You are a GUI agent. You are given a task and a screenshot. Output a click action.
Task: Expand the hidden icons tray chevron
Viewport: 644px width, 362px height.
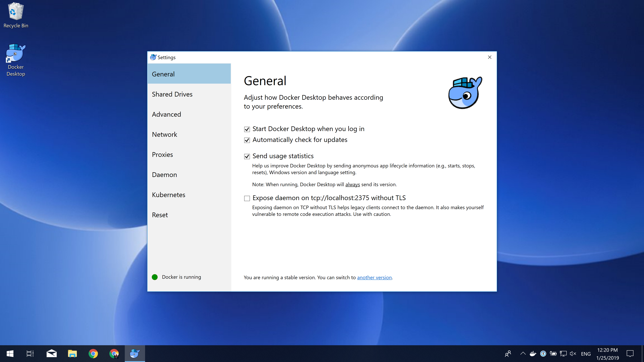click(523, 353)
